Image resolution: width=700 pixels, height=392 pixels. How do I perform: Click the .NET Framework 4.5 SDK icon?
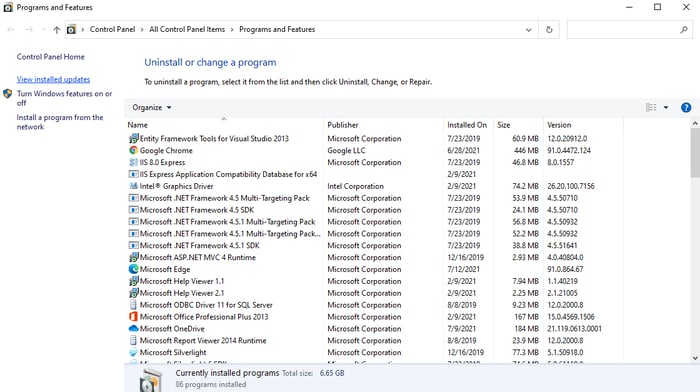tap(133, 210)
